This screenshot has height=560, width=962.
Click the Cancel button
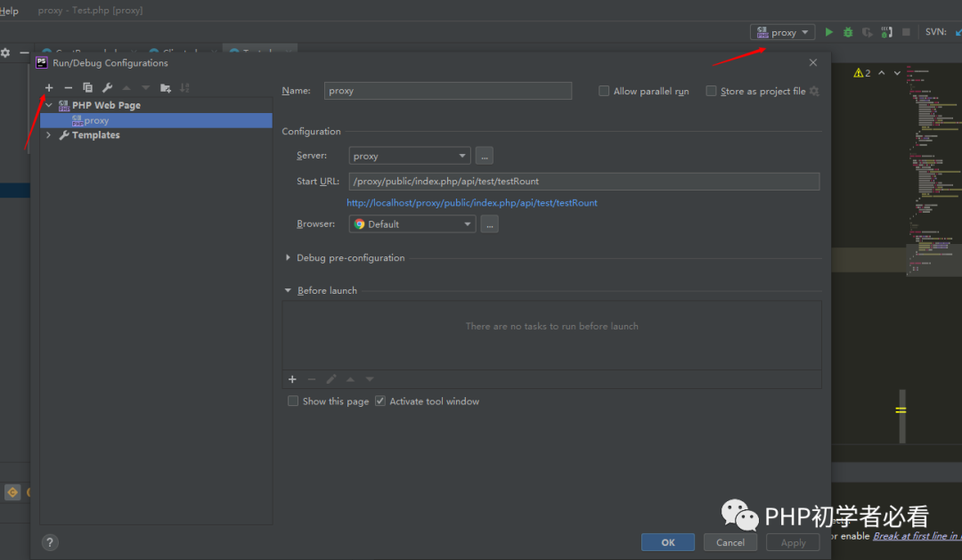click(x=730, y=542)
